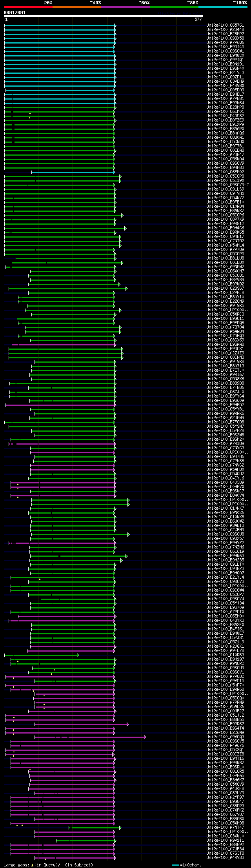The image size is (251, 868).
Task: Open hit UniRef100_Q9FVH5
Action: pos(225,194)
